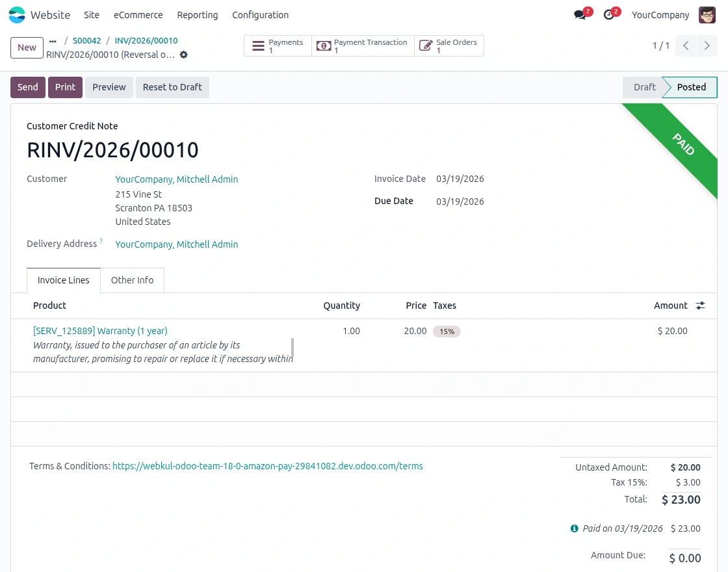Click the Payments smart button list icon
728x572 pixels.
click(259, 45)
